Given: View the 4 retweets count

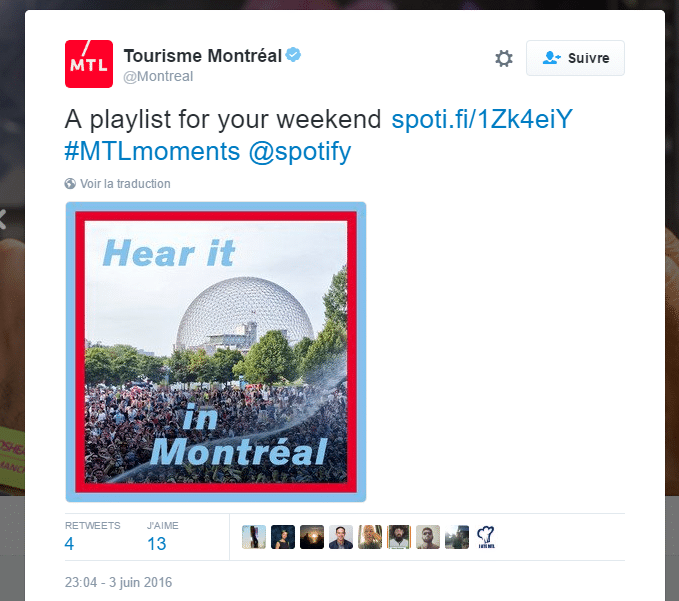Looking at the screenshot, I should pyautogui.click(x=69, y=543).
